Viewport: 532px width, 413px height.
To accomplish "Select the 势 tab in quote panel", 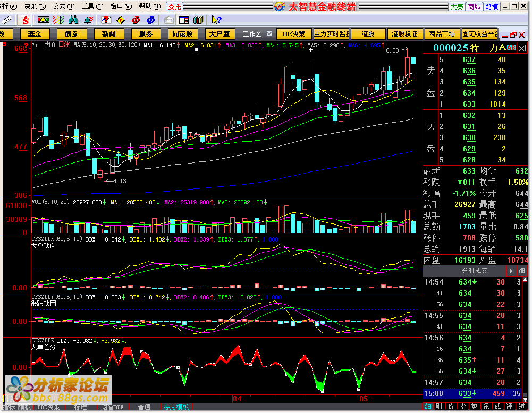I will point(474,407).
